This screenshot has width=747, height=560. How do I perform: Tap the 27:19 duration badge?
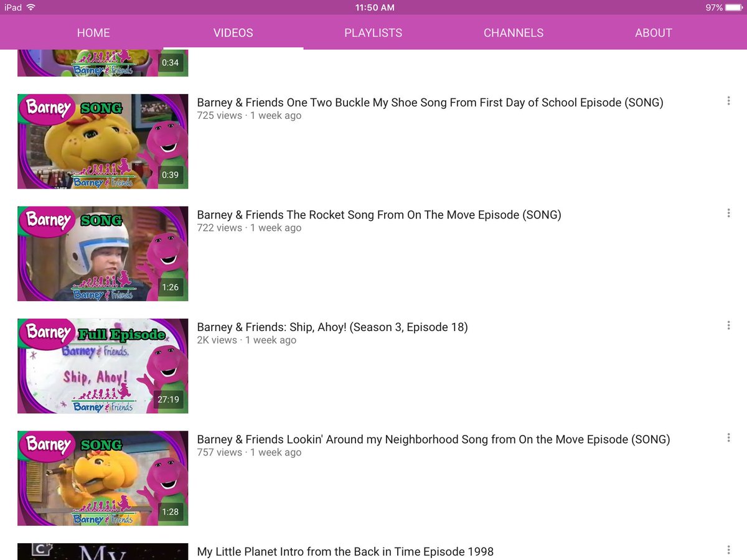click(x=168, y=399)
